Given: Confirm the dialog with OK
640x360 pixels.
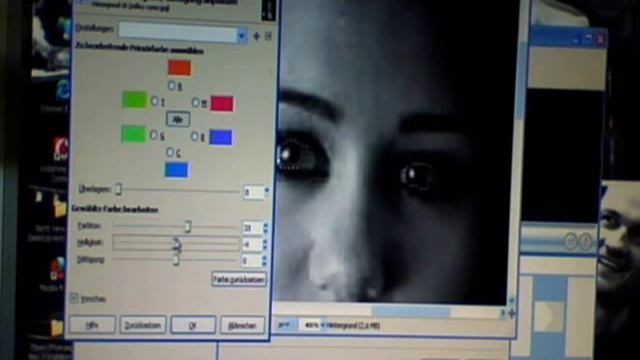Looking at the screenshot, I should click(193, 325).
